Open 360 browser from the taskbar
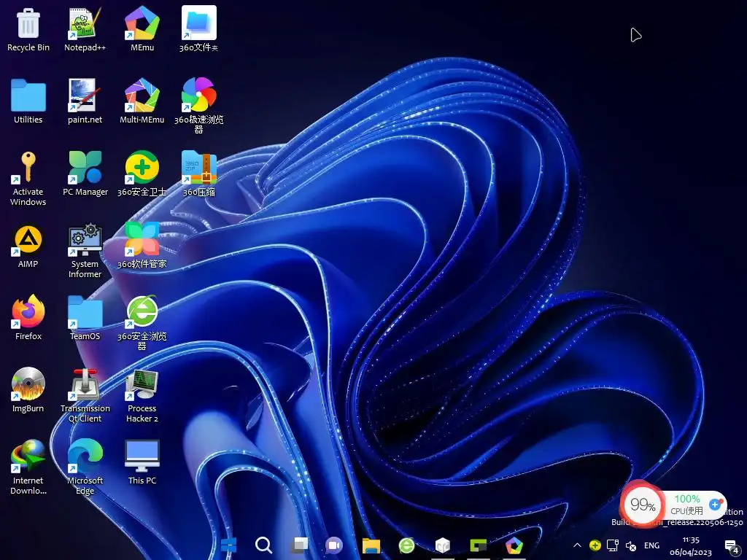The image size is (747, 560). tap(406, 545)
